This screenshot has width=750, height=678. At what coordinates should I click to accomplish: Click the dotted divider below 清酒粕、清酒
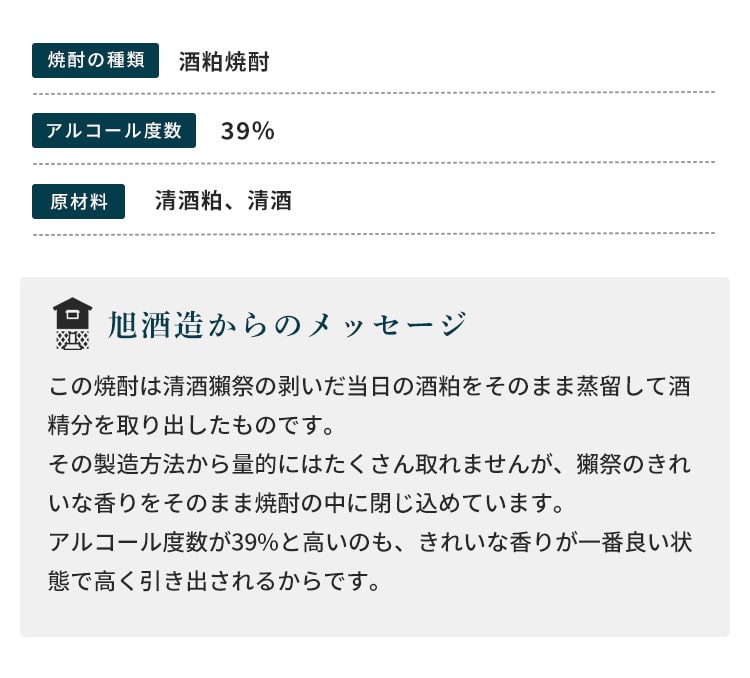(374, 234)
